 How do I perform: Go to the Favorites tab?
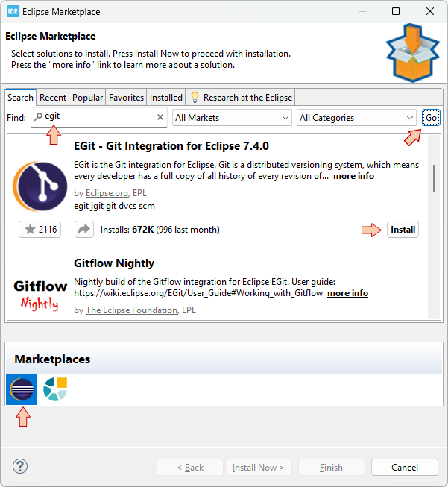tap(126, 98)
